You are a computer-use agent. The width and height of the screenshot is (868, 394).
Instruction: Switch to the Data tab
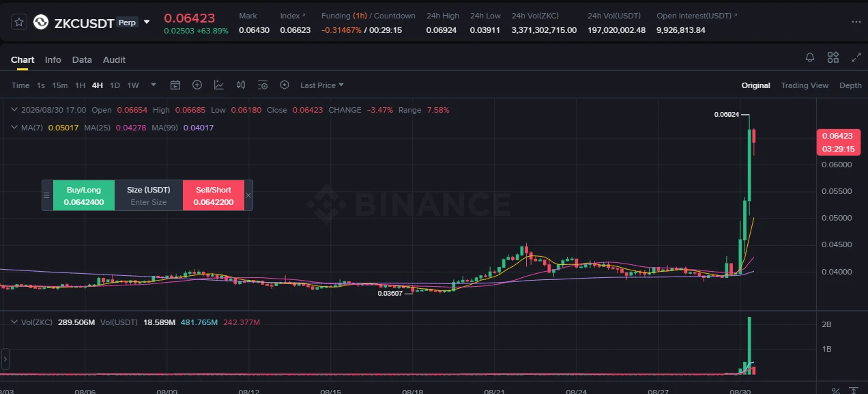click(x=82, y=59)
